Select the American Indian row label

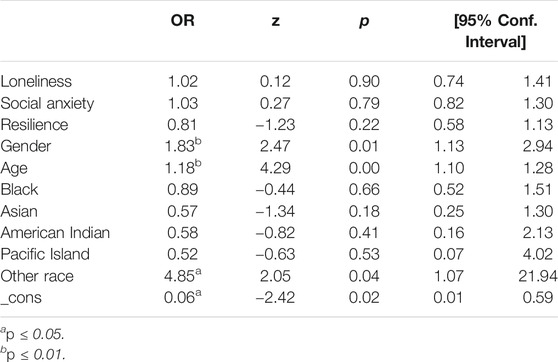tap(55, 233)
